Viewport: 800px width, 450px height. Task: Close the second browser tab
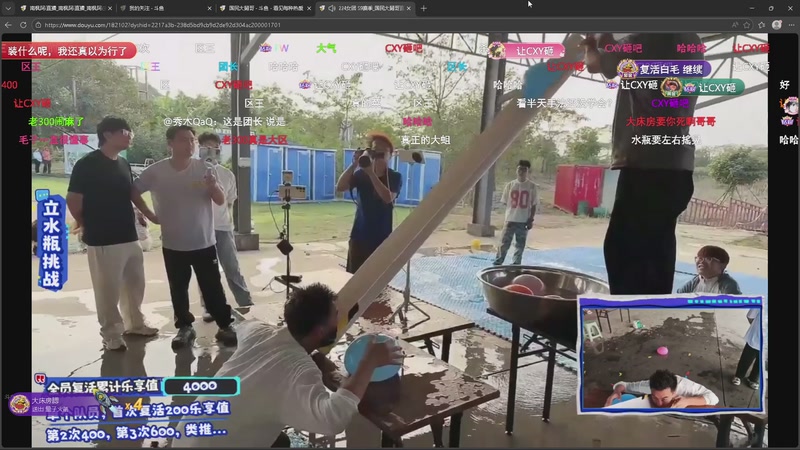click(209, 8)
